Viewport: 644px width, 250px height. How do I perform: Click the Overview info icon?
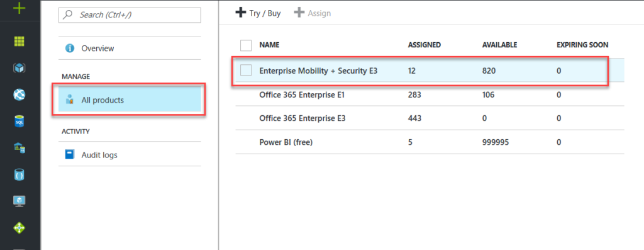[x=70, y=48]
